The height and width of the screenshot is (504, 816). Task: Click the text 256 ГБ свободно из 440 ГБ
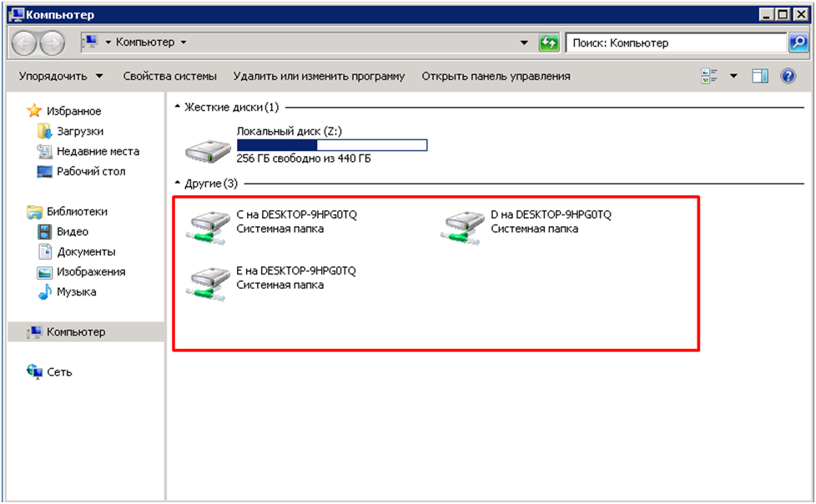(304, 159)
